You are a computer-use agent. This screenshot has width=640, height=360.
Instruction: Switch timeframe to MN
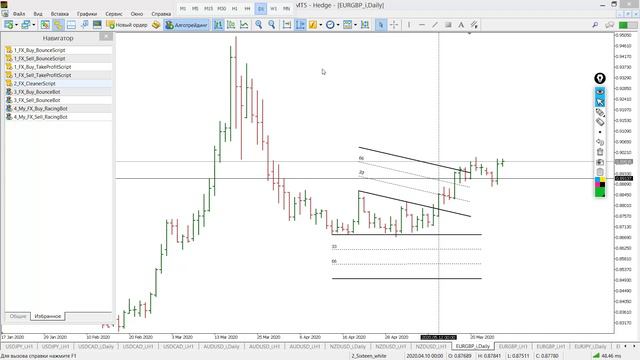coord(287,8)
